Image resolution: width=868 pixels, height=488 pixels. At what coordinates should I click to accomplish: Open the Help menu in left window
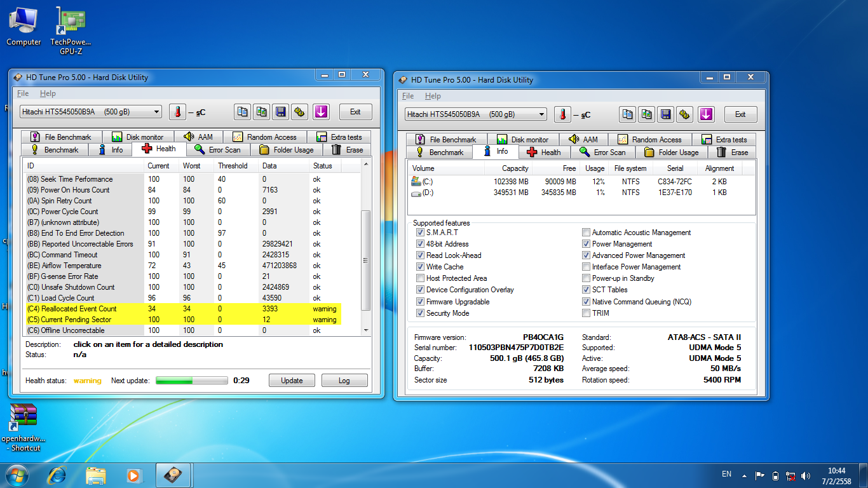click(x=48, y=93)
